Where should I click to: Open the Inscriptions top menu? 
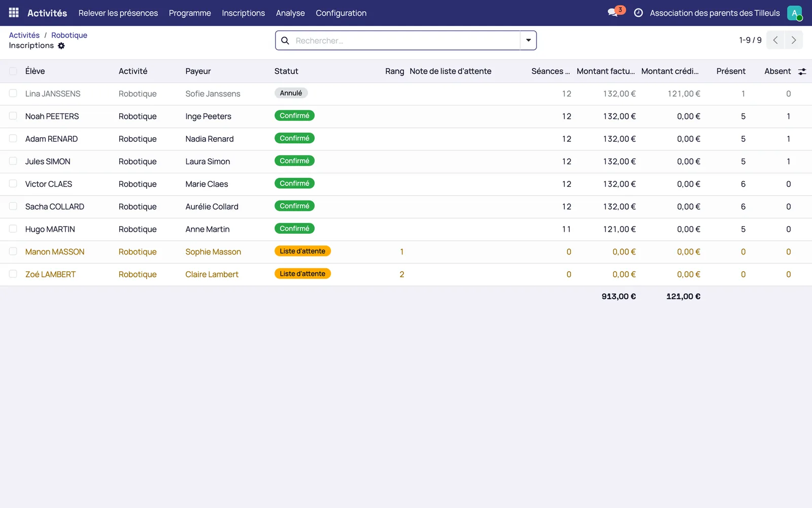[x=243, y=13]
